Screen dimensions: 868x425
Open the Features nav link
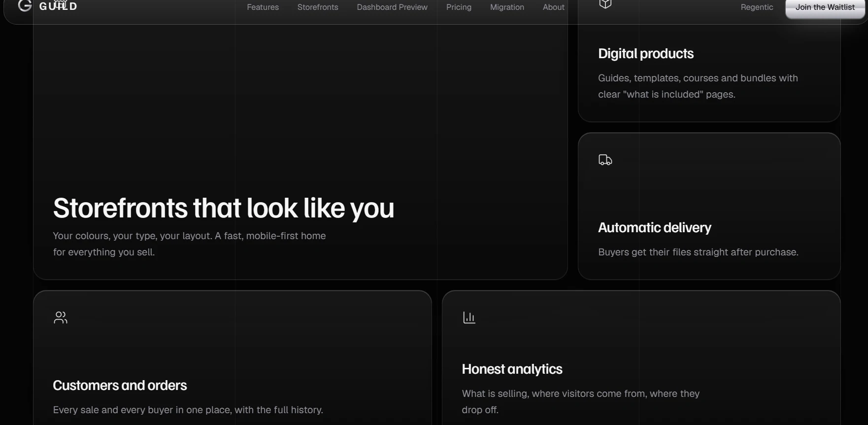[x=263, y=7]
